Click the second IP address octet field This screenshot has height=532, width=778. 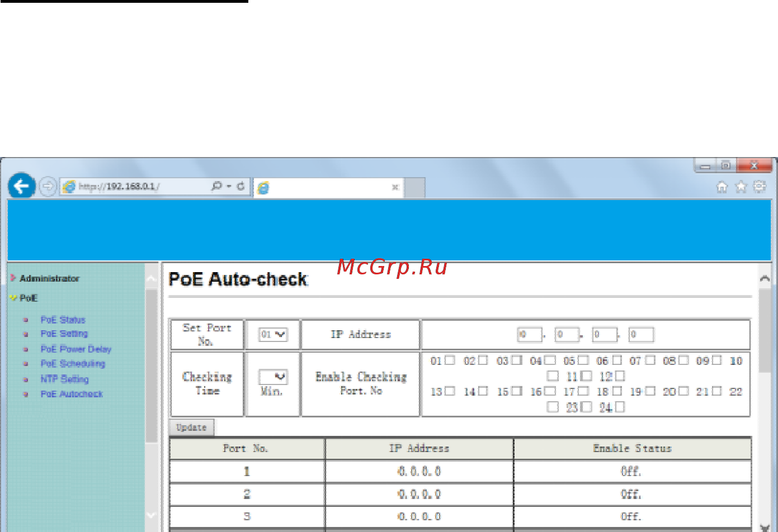tap(567, 334)
